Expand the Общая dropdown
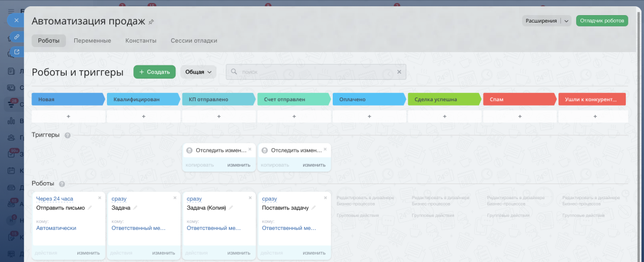This screenshot has height=262, width=644. click(x=198, y=72)
